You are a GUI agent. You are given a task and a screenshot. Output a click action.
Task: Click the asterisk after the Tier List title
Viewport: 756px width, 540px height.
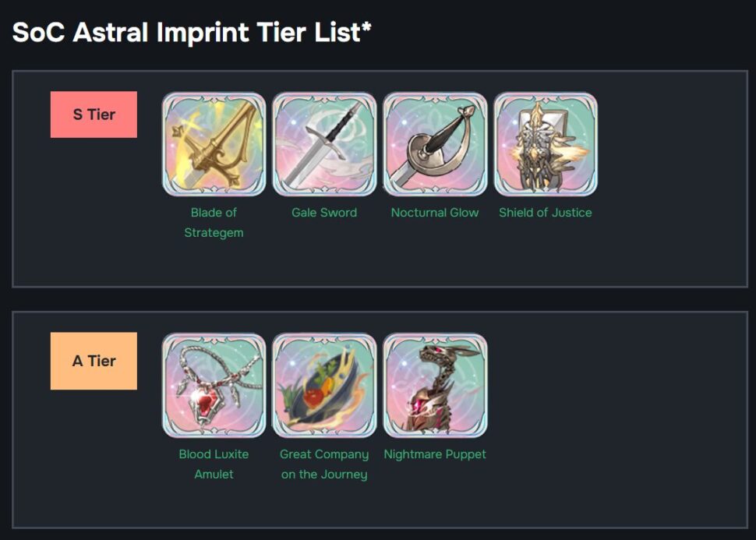tap(366, 29)
